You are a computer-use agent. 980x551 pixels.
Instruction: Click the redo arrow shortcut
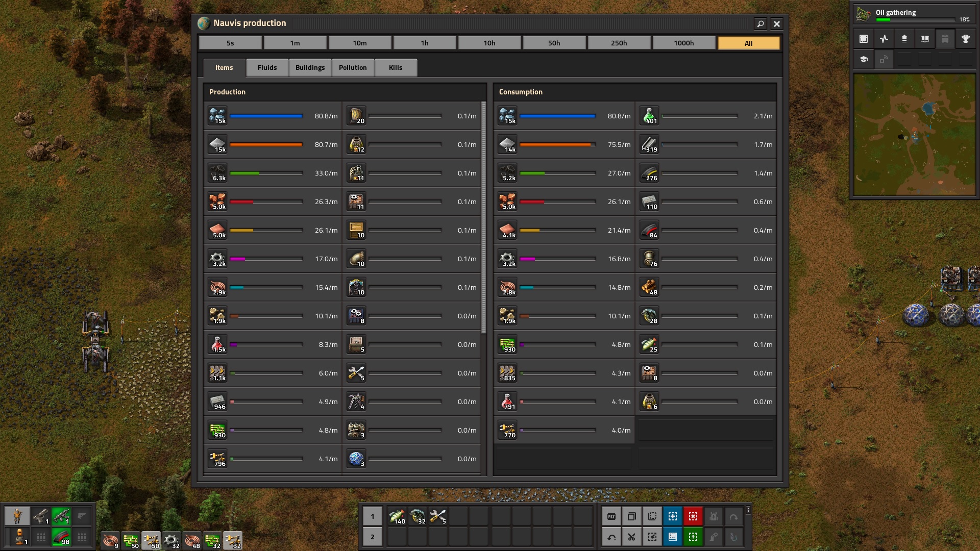click(734, 516)
